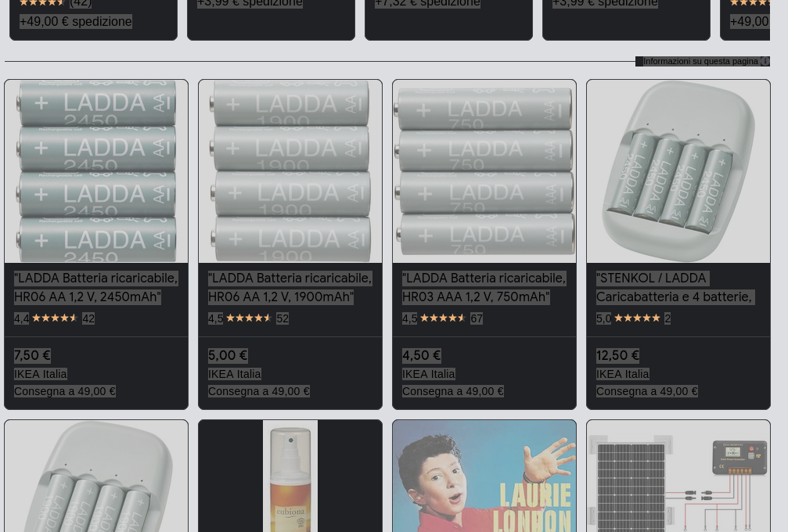
Task: Click the star rating of LADDA AAA 750mAh
Action: (443, 318)
